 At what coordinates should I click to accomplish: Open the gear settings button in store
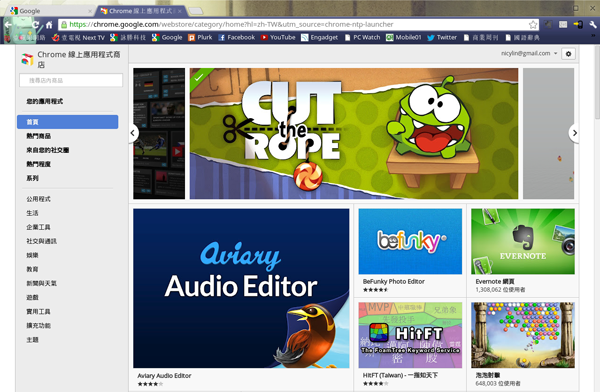568,54
